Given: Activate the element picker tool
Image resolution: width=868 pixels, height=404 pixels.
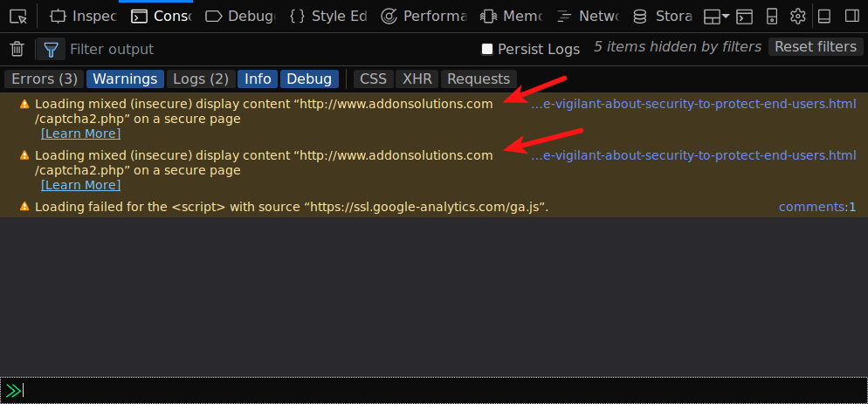Looking at the screenshot, I should (x=18, y=16).
